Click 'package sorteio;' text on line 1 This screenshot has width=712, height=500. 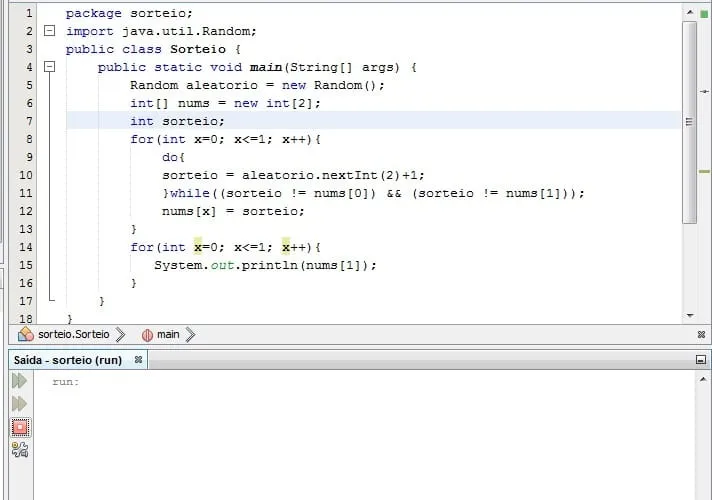129,13
